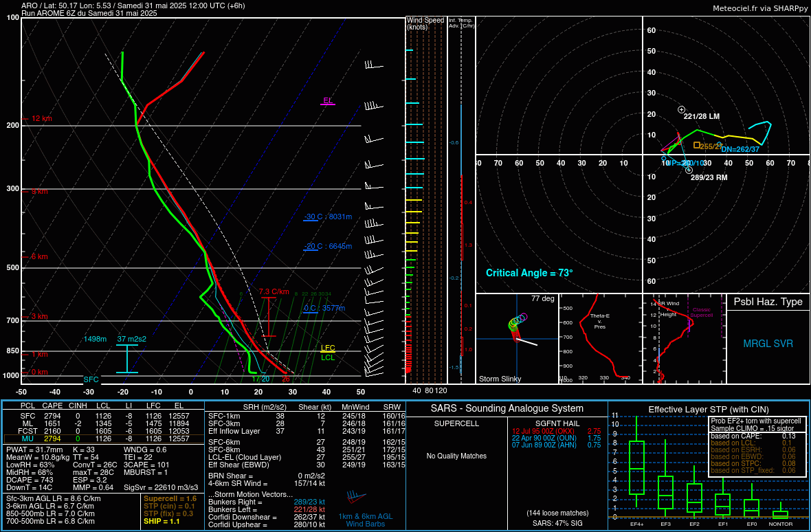This screenshot has width=811, height=532.
Task: Click the yellow LFC level marker
Action: click(328, 348)
